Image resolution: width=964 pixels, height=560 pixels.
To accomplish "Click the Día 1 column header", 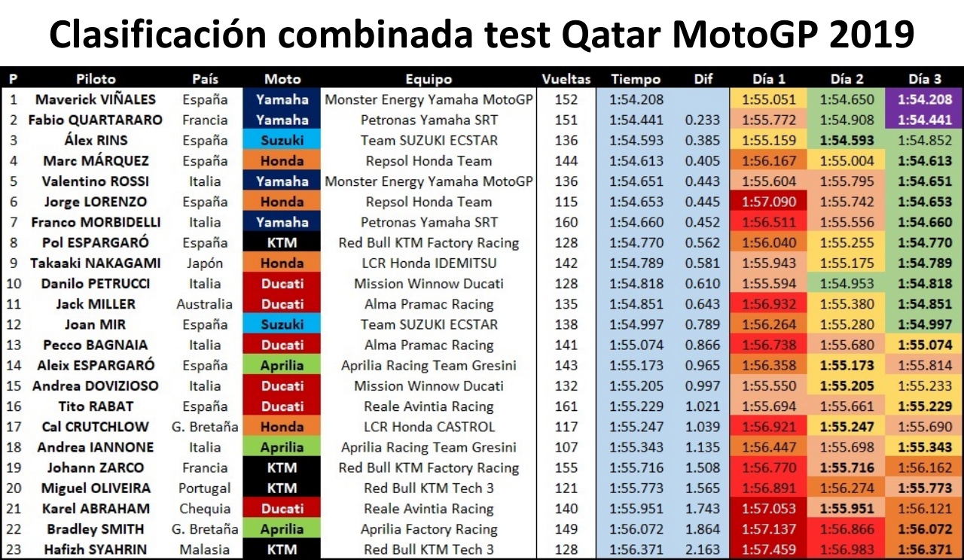I will click(768, 79).
